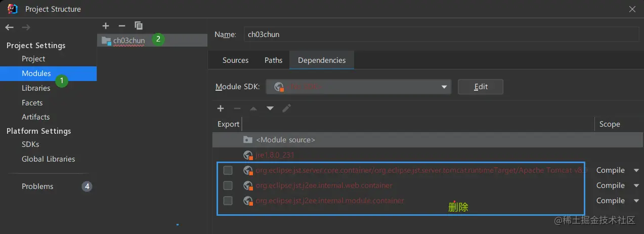Select the jre1.8.0_231 dependency row

coord(428,155)
